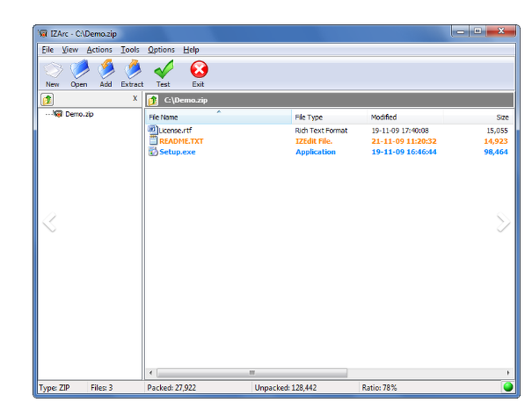Click the New archive toolbar icon
Image resolution: width=532 pixels, height=415 pixels.
53,70
